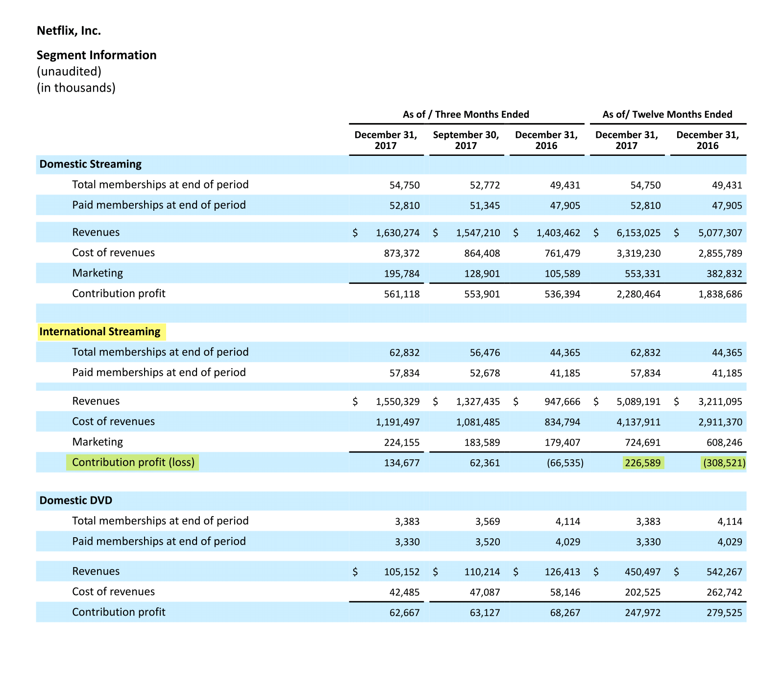
Task: Select Domestic Streaming revenues 1,630,274
Action: coord(398,233)
